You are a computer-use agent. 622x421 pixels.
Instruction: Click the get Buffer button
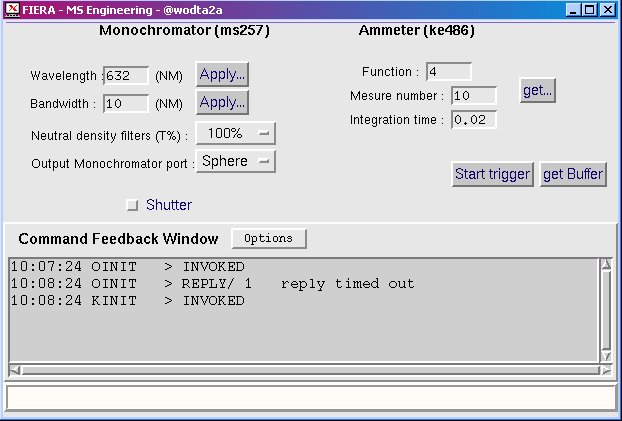pyautogui.click(x=572, y=174)
